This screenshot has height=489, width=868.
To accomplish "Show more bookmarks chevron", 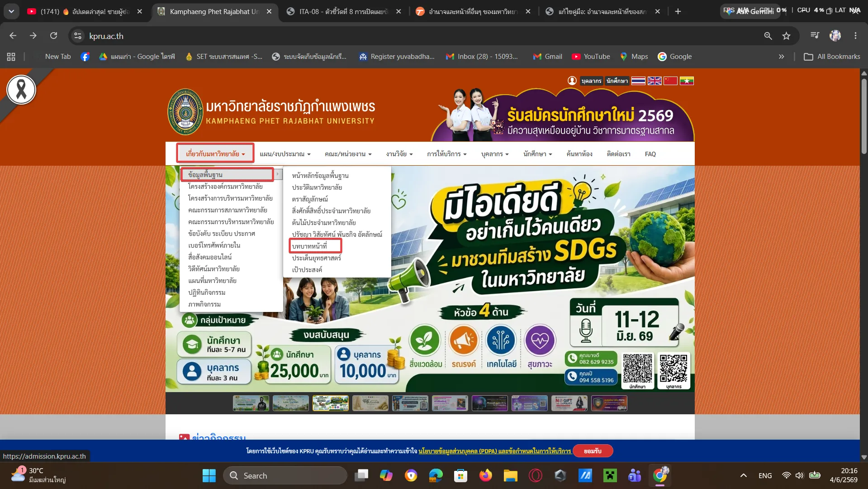I will tap(781, 57).
